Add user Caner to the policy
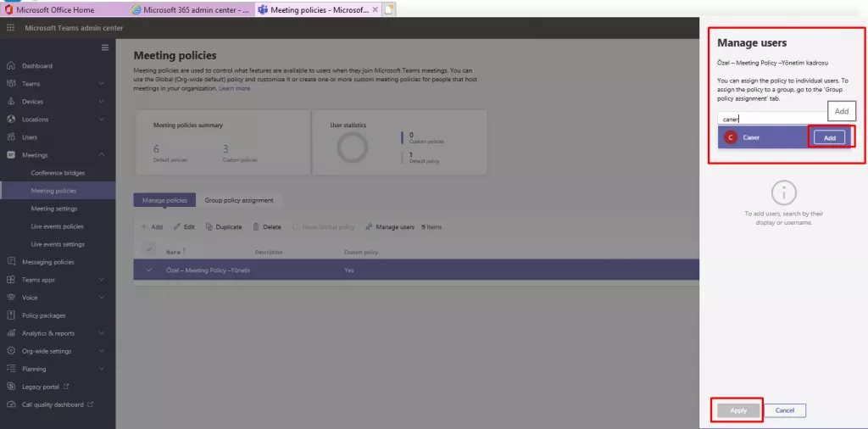 [x=829, y=137]
